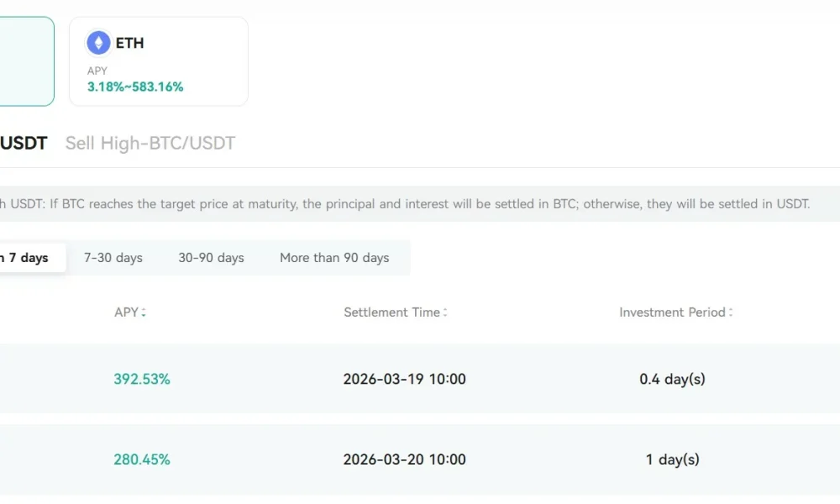
Task: Select the Sell High-BTC/USDT tab
Action: point(150,143)
